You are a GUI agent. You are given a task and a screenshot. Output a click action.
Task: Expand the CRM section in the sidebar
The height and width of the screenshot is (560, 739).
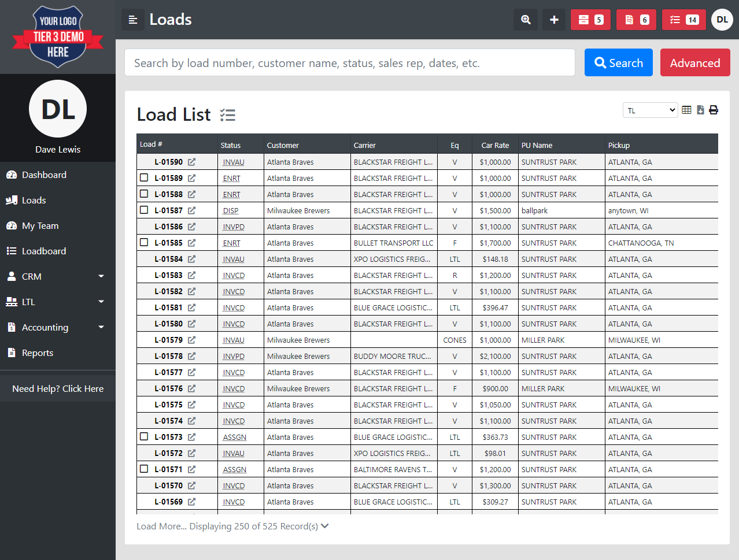pos(32,276)
